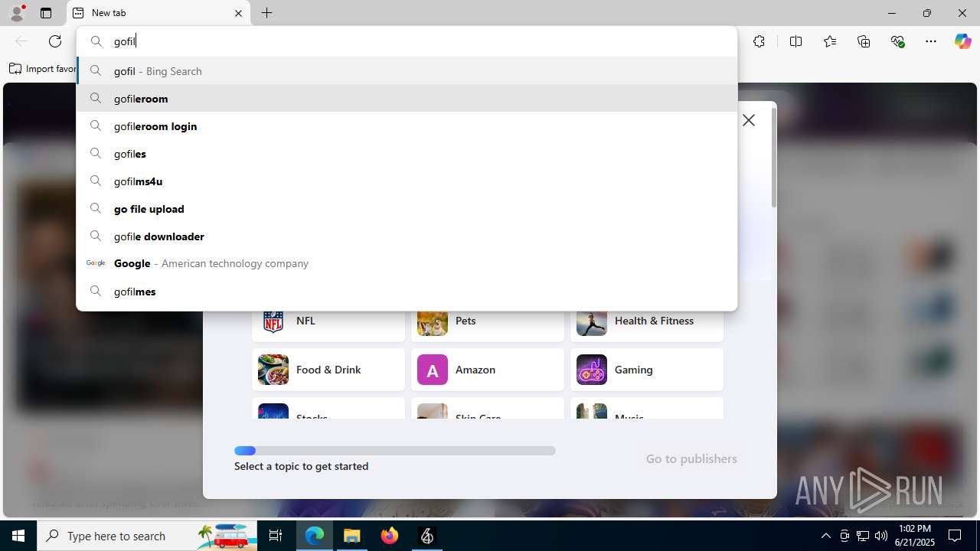Open the network tray icon
This screenshot has width=980, height=551.
(863, 536)
